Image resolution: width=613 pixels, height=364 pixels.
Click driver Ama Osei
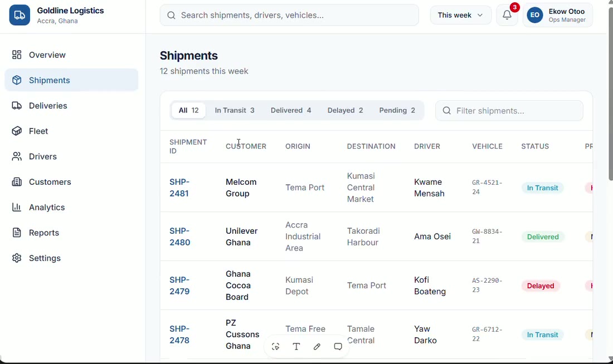click(x=432, y=237)
